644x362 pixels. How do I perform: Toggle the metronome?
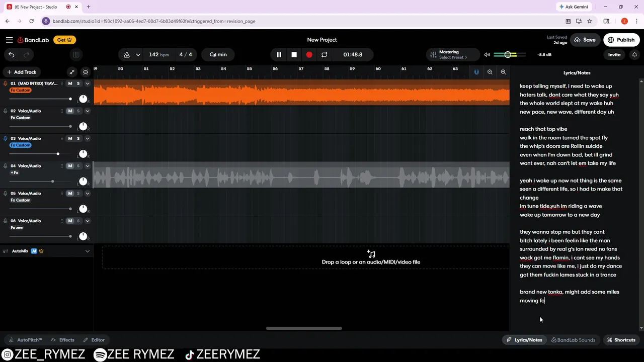(127, 54)
